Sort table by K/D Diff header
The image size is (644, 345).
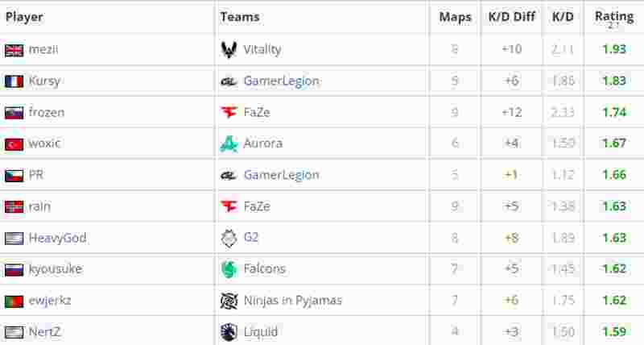512,17
